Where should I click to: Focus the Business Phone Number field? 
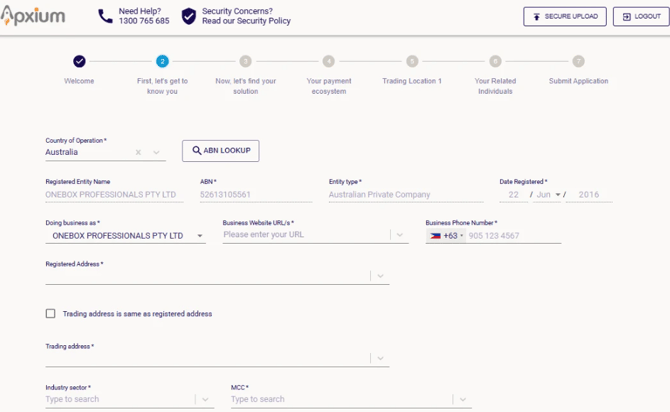pyautogui.click(x=514, y=235)
